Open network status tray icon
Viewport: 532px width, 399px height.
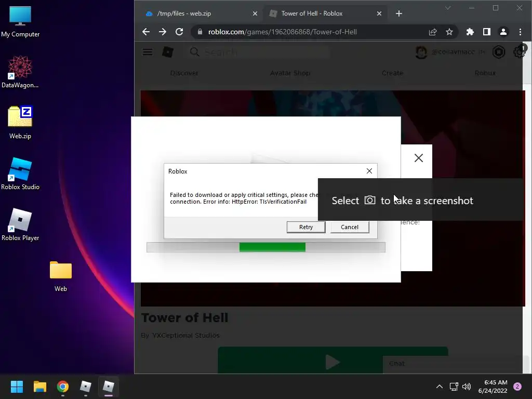[454, 387]
